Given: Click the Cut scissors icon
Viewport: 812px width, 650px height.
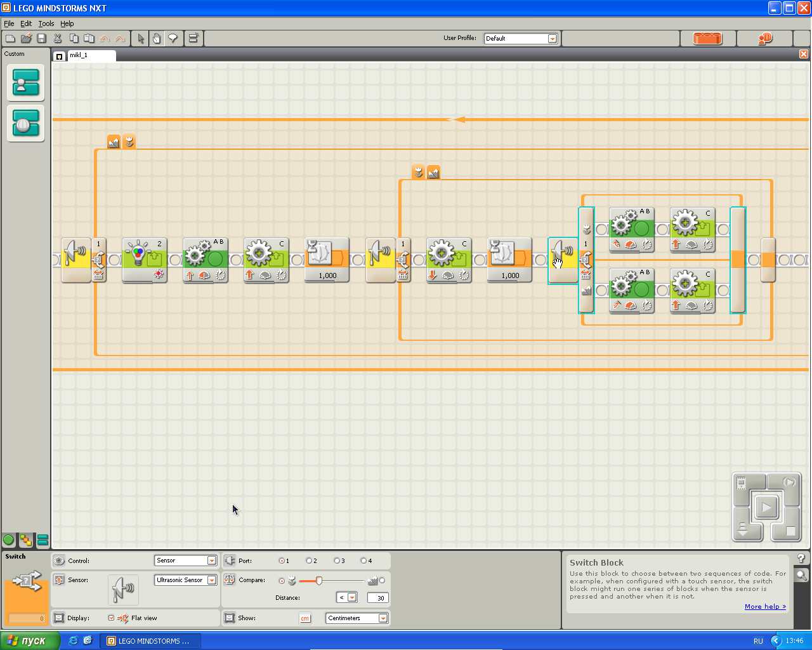Looking at the screenshot, I should [x=58, y=39].
